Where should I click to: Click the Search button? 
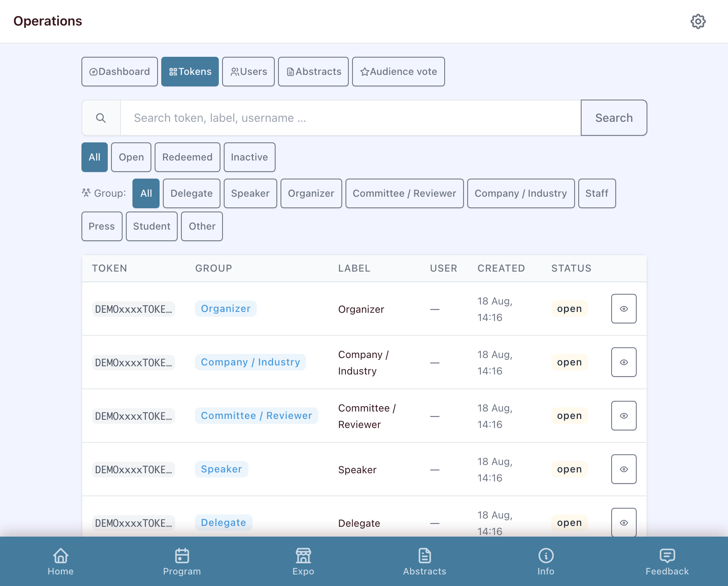tap(614, 118)
